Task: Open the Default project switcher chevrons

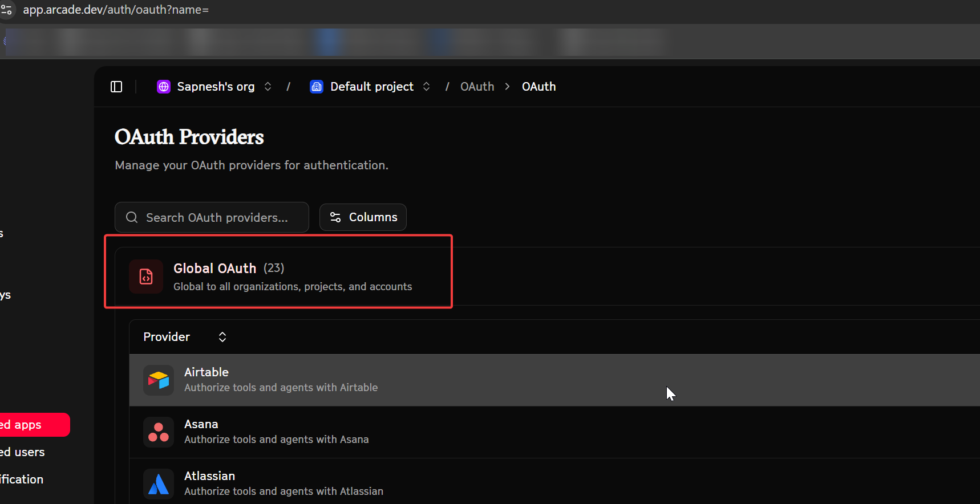Action: (x=426, y=87)
